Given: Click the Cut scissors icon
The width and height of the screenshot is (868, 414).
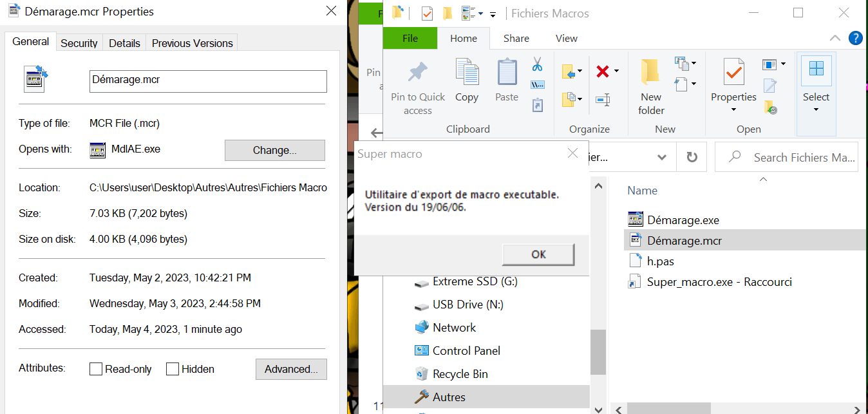Looking at the screenshot, I should pyautogui.click(x=537, y=64).
